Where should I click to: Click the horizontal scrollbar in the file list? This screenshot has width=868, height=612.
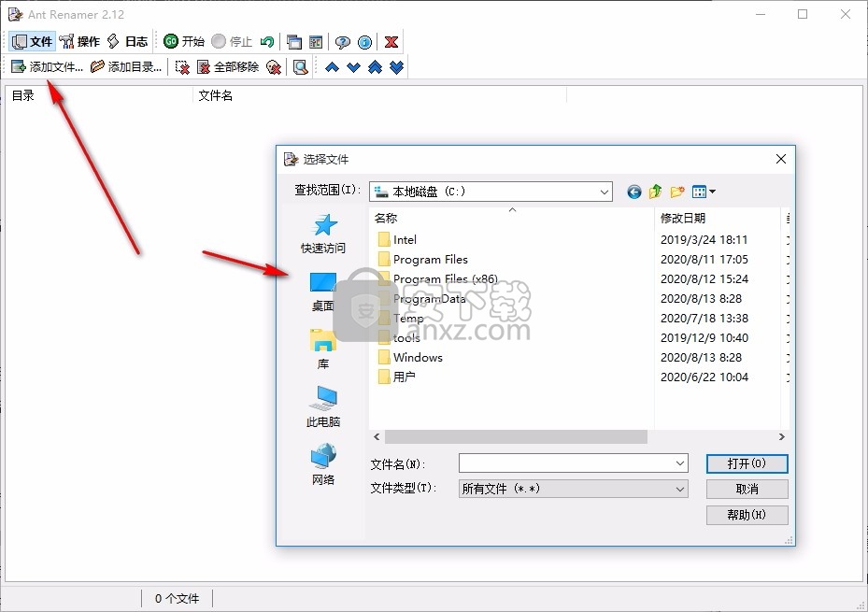pos(516,437)
